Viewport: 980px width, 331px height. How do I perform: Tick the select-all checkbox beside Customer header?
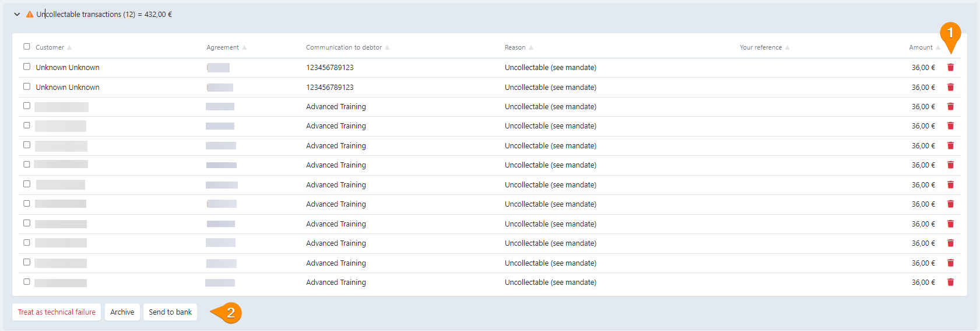[x=27, y=47]
